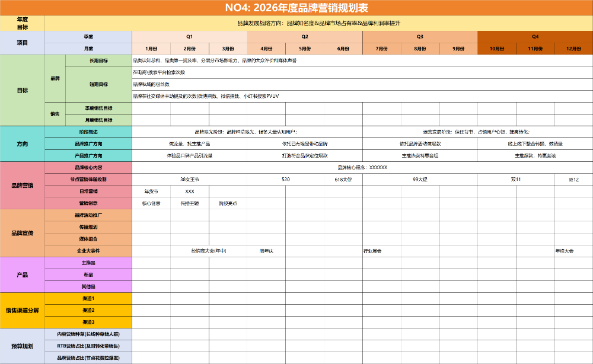Screen dimensions: 593x364
Task: Select the 主推品 product row label
Action: tap(88, 263)
